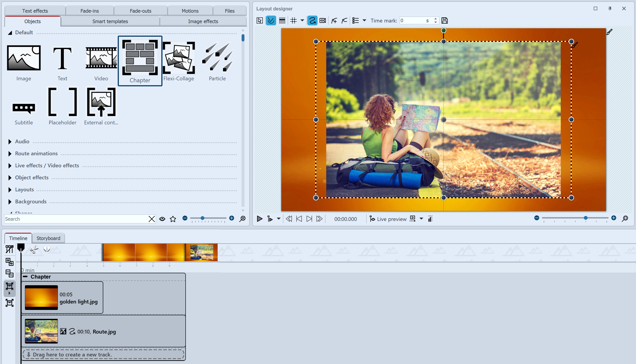The width and height of the screenshot is (636, 364).
Task: Click the add curve keypoint icon
Action: click(334, 20)
